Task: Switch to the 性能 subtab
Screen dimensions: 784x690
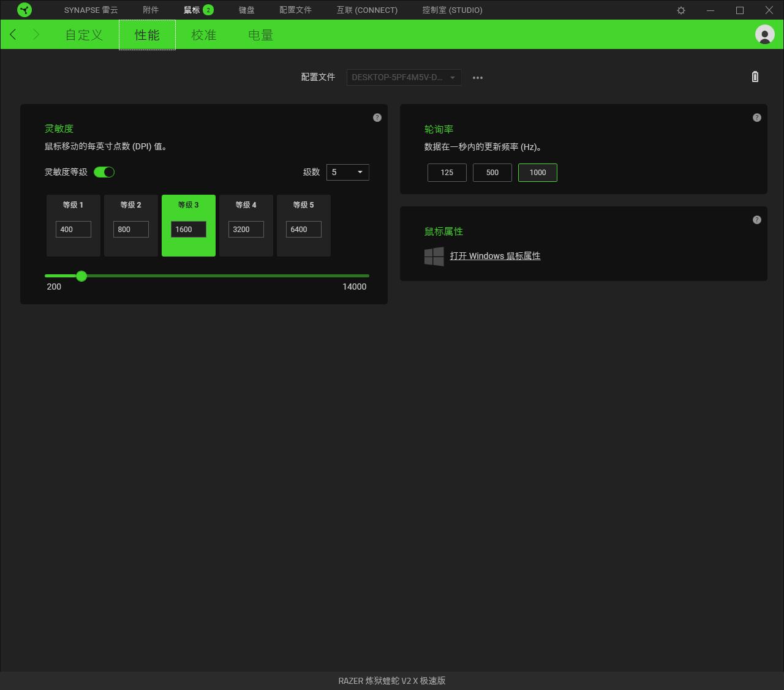Action: [147, 35]
